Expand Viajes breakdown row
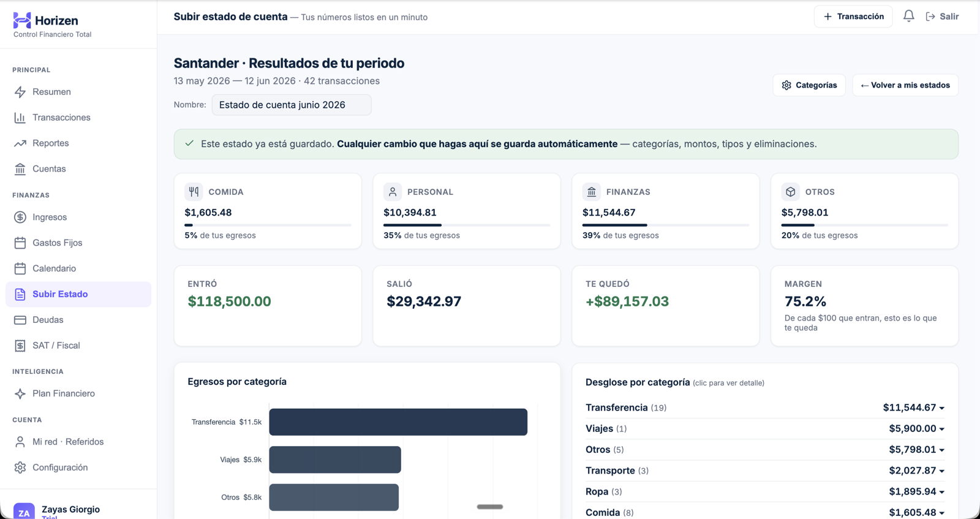This screenshot has height=519, width=980. 765,428
